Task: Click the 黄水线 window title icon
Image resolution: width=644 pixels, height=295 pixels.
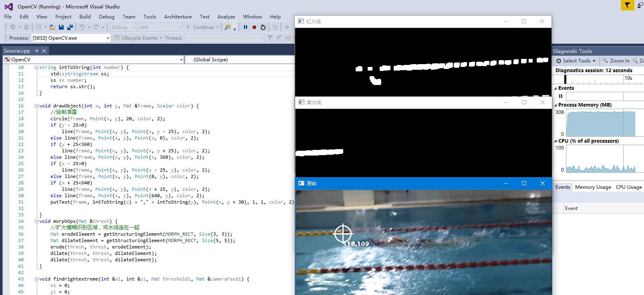Action: (302, 102)
